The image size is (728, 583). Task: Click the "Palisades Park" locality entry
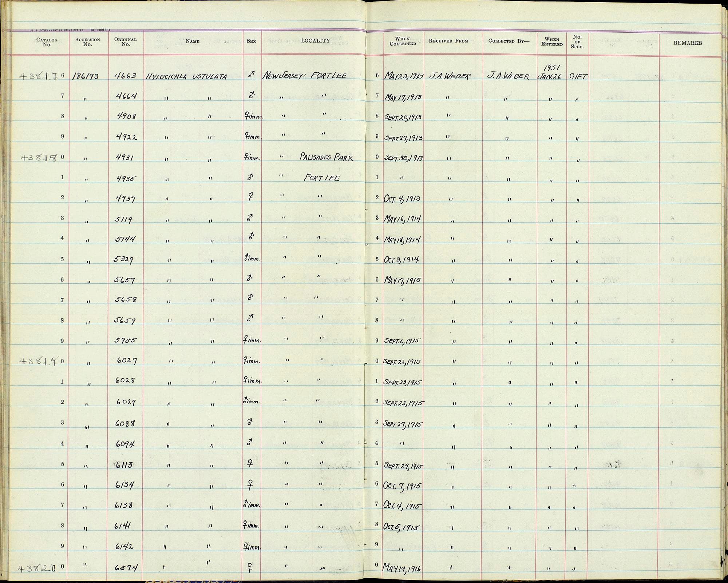point(326,157)
